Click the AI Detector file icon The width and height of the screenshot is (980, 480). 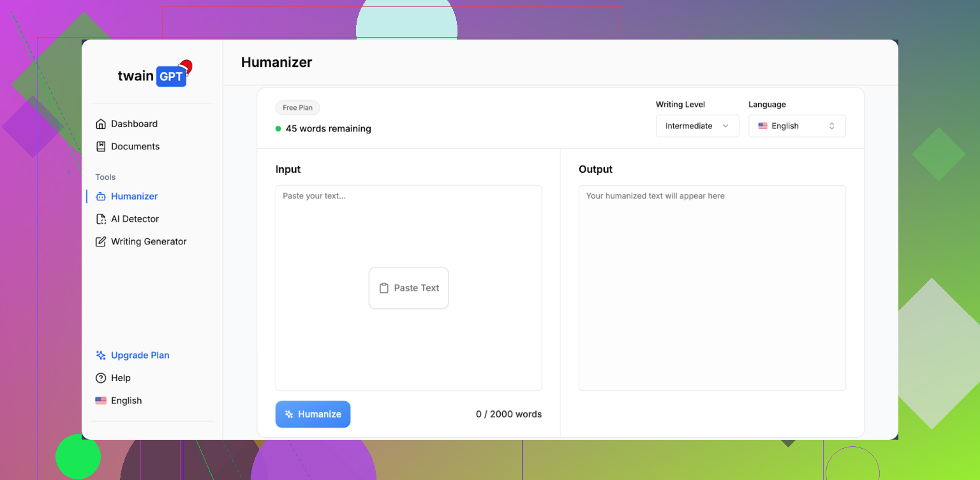coord(100,219)
